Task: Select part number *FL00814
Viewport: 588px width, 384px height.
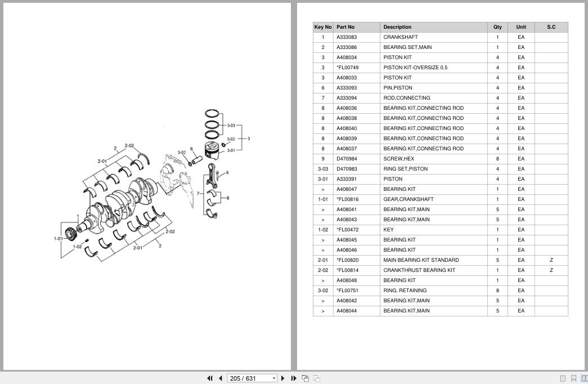Action: (347, 270)
